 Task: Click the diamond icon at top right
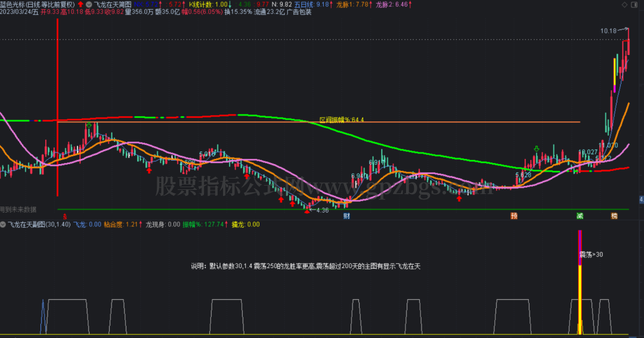[624, 5]
